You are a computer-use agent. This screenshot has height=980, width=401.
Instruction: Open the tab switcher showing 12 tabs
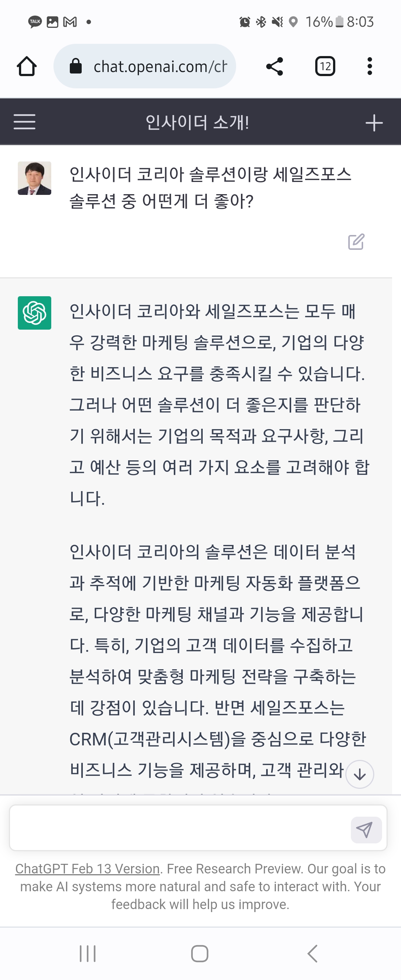pyautogui.click(x=325, y=66)
